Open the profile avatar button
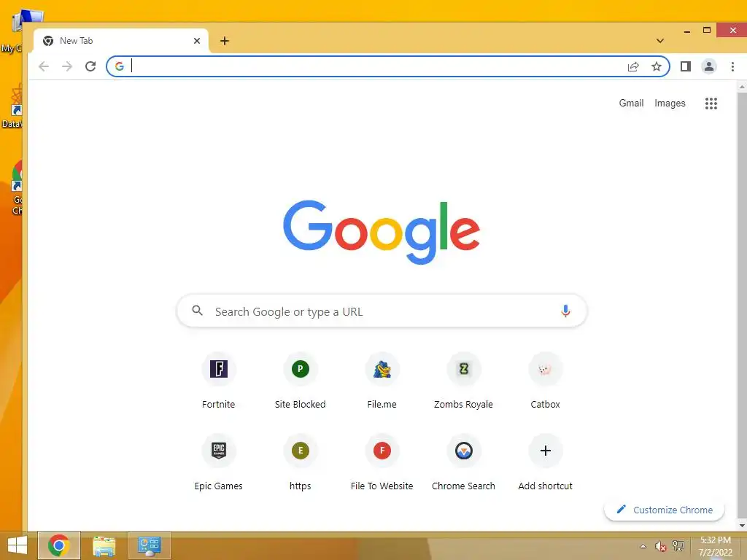 coord(709,66)
